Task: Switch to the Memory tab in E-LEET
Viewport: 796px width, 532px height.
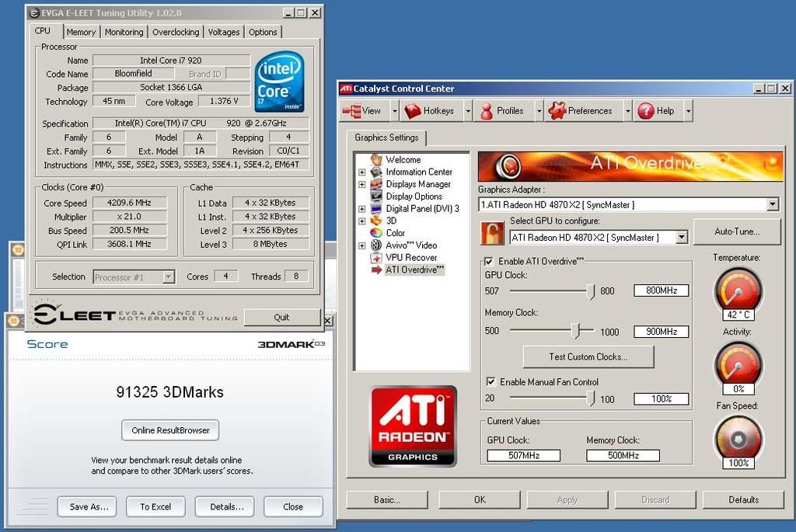Action: [x=81, y=32]
